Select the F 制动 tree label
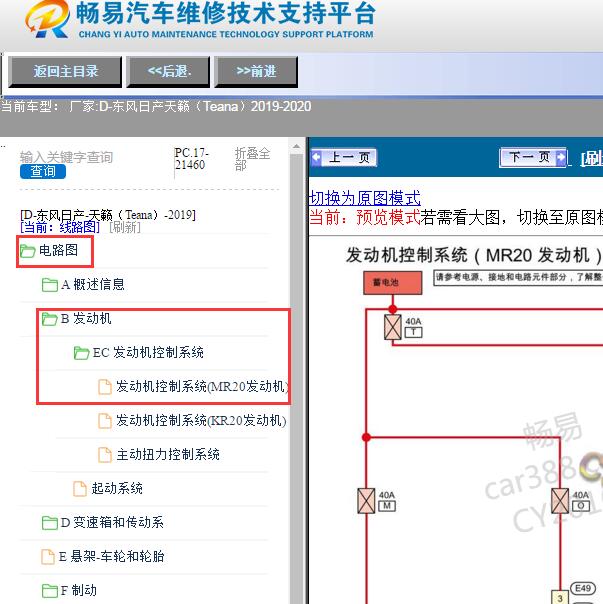The width and height of the screenshot is (603, 604). [x=79, y=590]
